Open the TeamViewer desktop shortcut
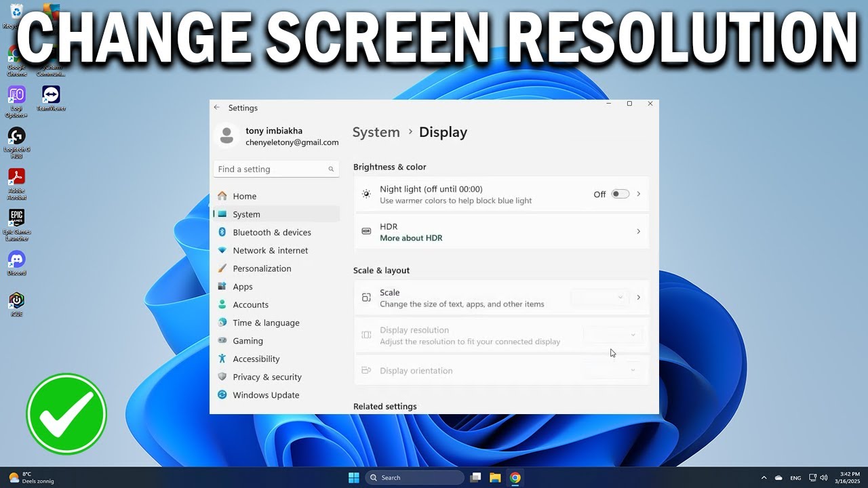Image resolution: width=868 pixels, height=488 pixels. (51, 98)
